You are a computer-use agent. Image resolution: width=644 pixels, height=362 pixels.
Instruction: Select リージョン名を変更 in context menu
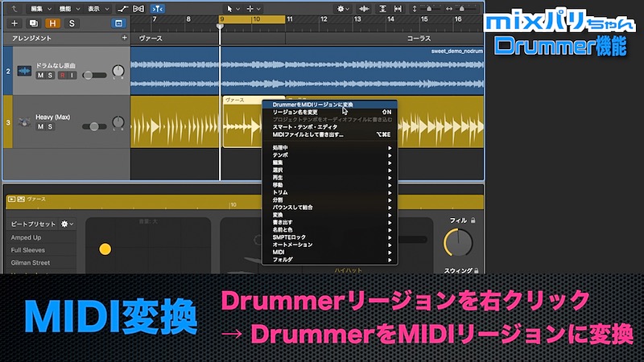click(329, 112)
